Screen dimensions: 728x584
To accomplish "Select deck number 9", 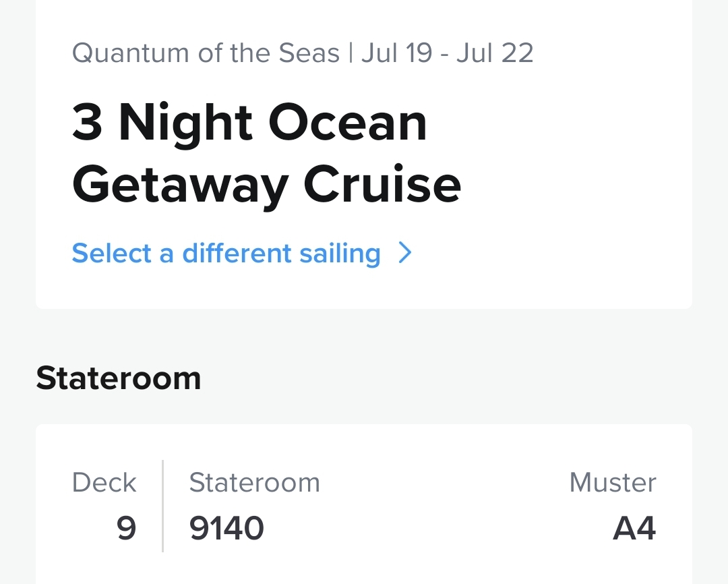I will point(126,528).
